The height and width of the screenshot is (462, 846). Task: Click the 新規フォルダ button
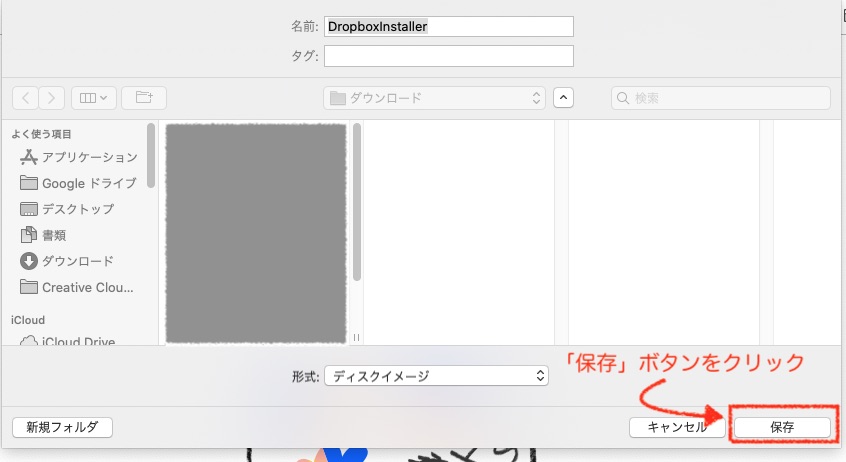coord(62,427)
